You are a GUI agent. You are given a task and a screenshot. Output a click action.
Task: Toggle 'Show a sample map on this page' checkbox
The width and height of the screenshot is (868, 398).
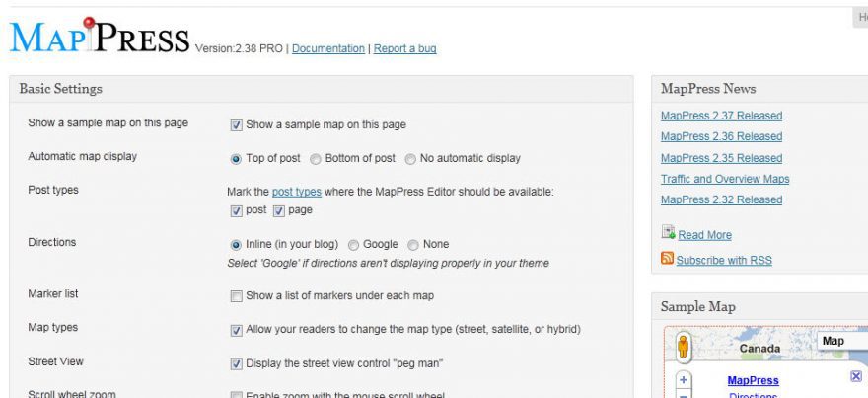click(x=237, y=125)
